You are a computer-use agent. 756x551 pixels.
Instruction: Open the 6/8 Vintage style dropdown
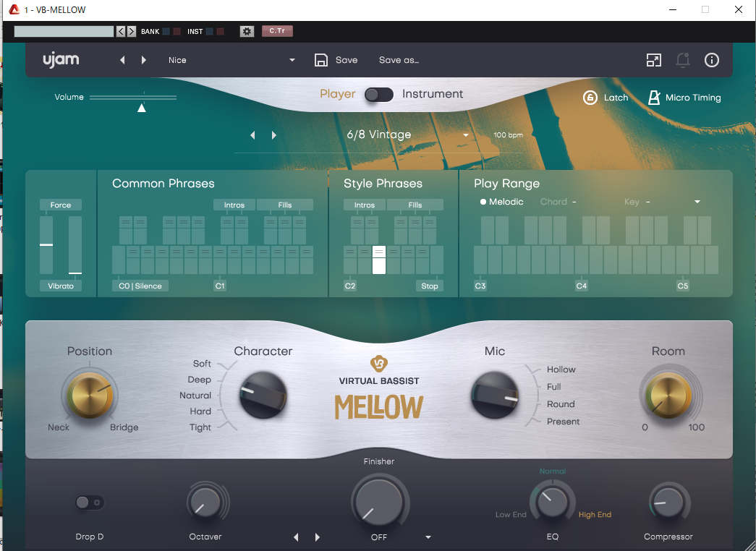[x=465, y=135]
